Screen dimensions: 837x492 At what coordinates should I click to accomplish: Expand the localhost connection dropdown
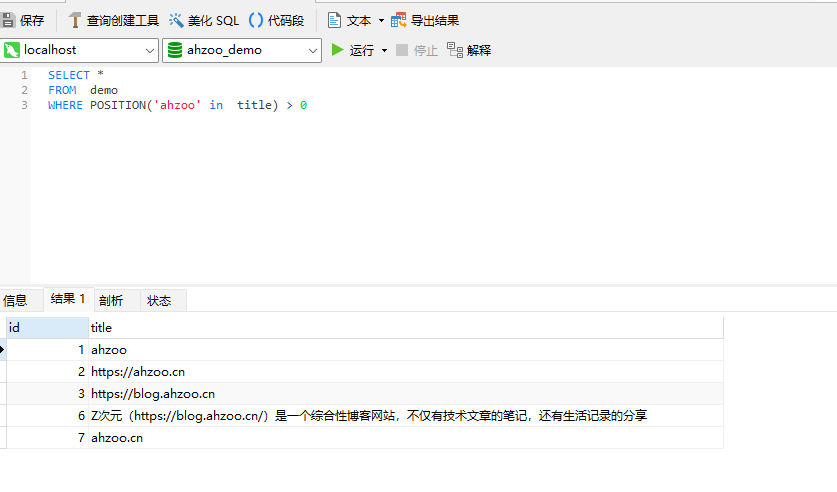[150, 50]
